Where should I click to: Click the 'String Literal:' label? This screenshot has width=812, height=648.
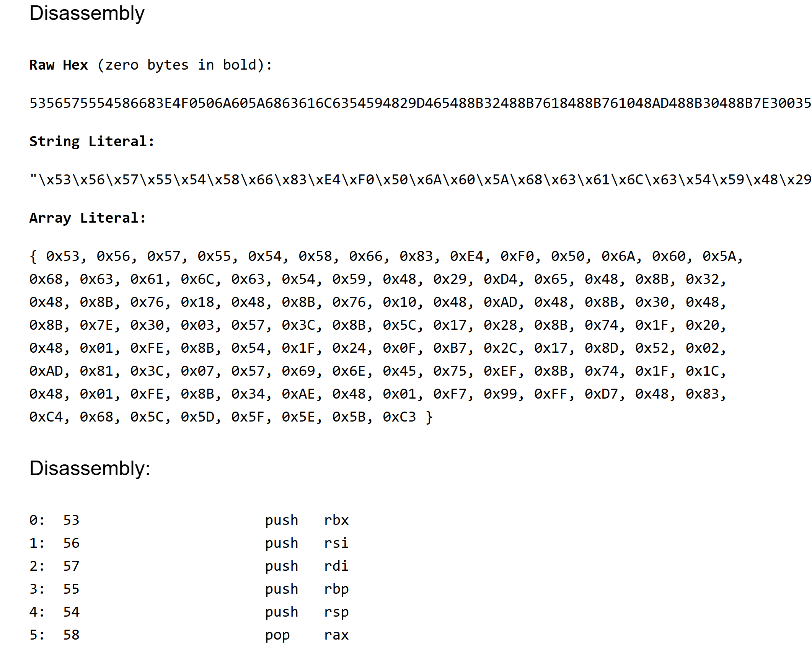[92, 142]
